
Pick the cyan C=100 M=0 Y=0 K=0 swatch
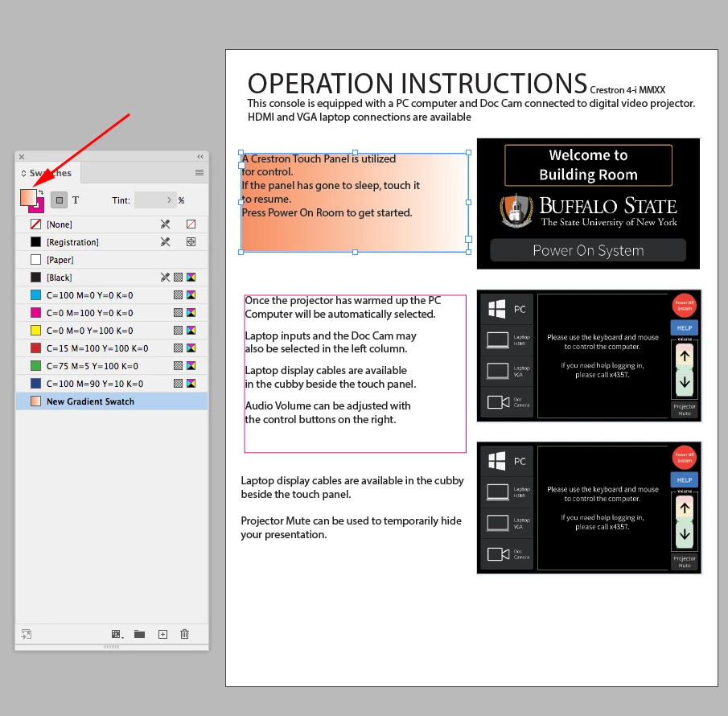(112, 295)
